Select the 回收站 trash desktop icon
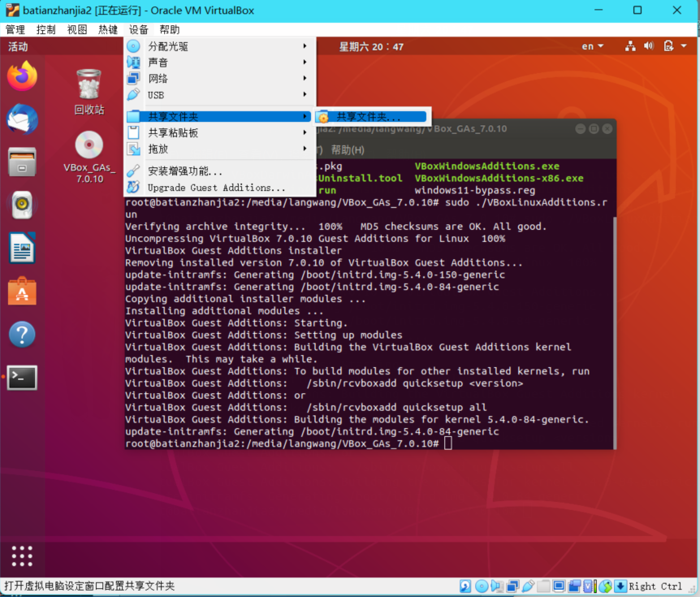The image size is (700, 597). (89, 92)
